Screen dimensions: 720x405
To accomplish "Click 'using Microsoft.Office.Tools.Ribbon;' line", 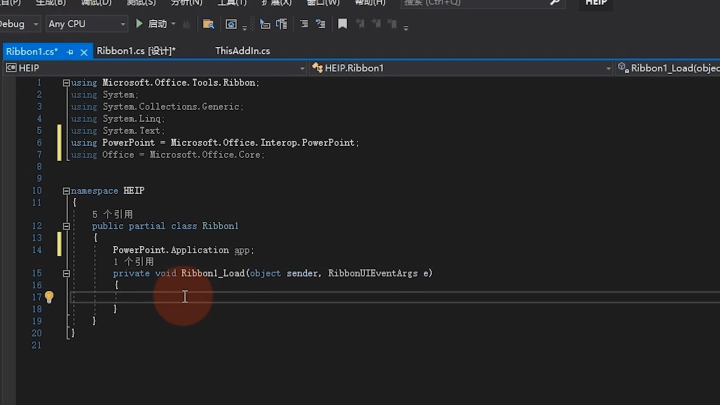I will pyautogui.click(x=165, y=83).
